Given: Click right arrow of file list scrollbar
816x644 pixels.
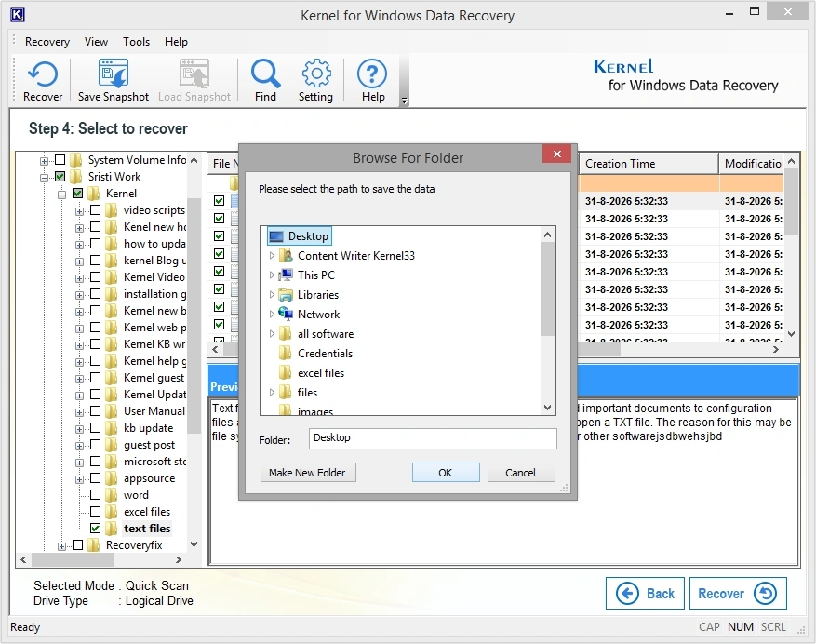Looking at the screenshot, I should point(775,349).
